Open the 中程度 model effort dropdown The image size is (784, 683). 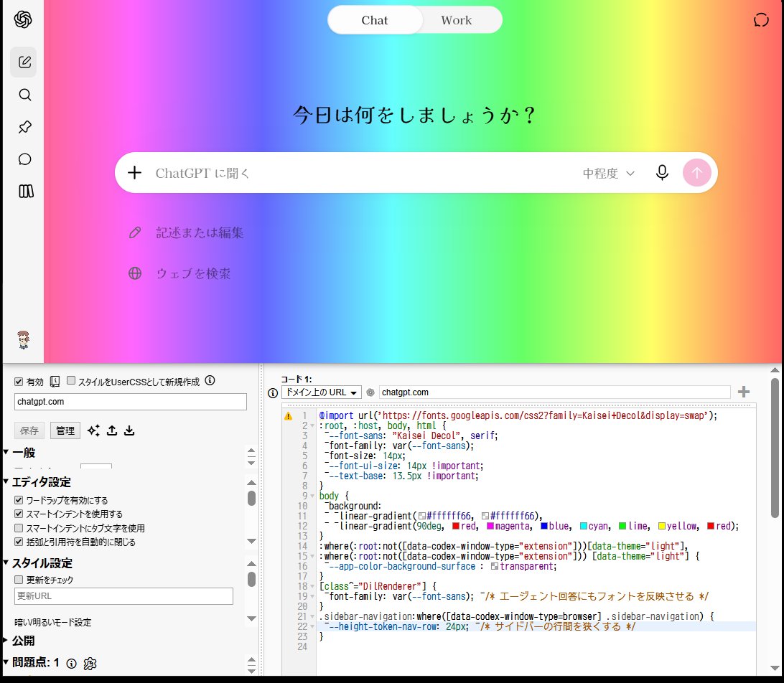609,174
